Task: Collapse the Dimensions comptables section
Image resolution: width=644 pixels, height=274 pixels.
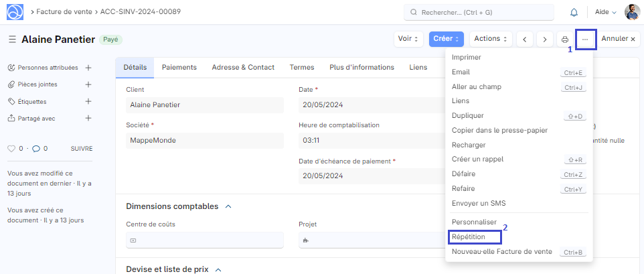Action: click(x=228, y=207)
